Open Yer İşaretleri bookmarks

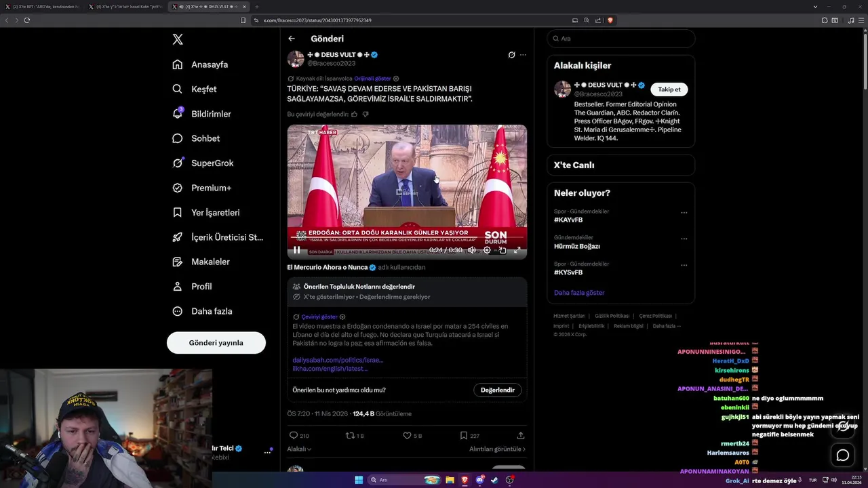tap(206, 212)
